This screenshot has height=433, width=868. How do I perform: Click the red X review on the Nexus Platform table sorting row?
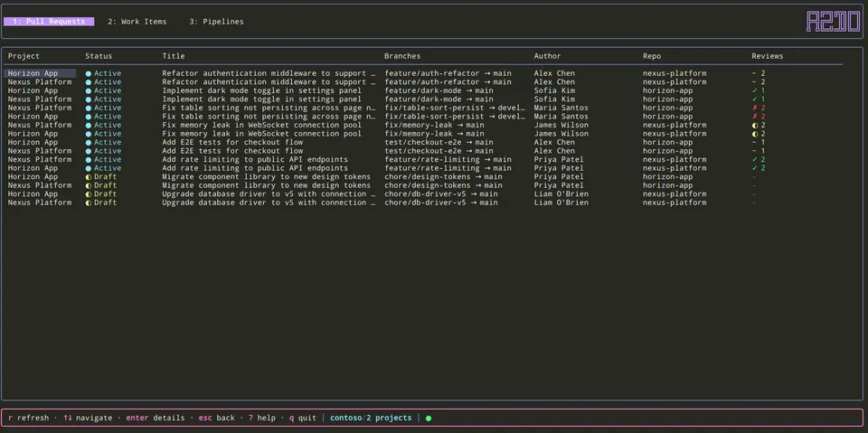coord(754,108)
